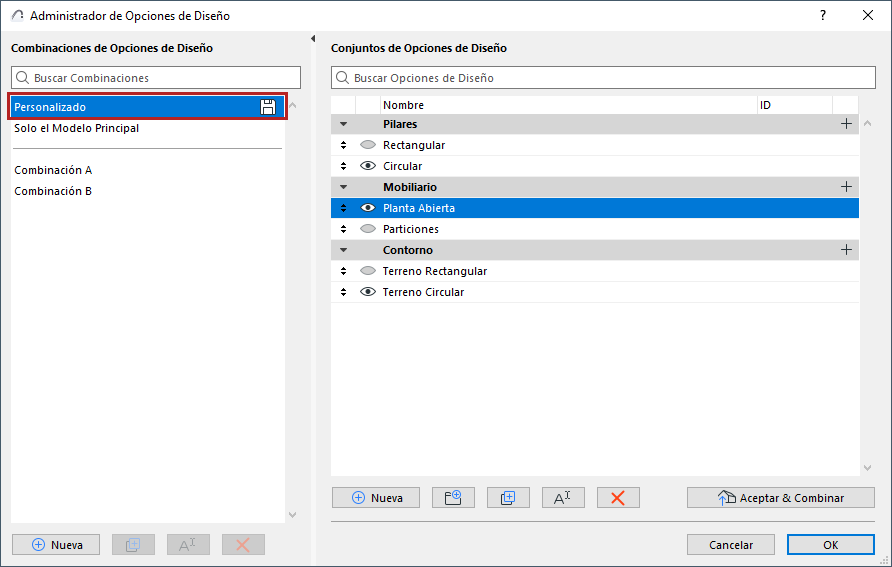Click the save icon on Personalizado combination
892x567 pixels.
pos(268,107)
